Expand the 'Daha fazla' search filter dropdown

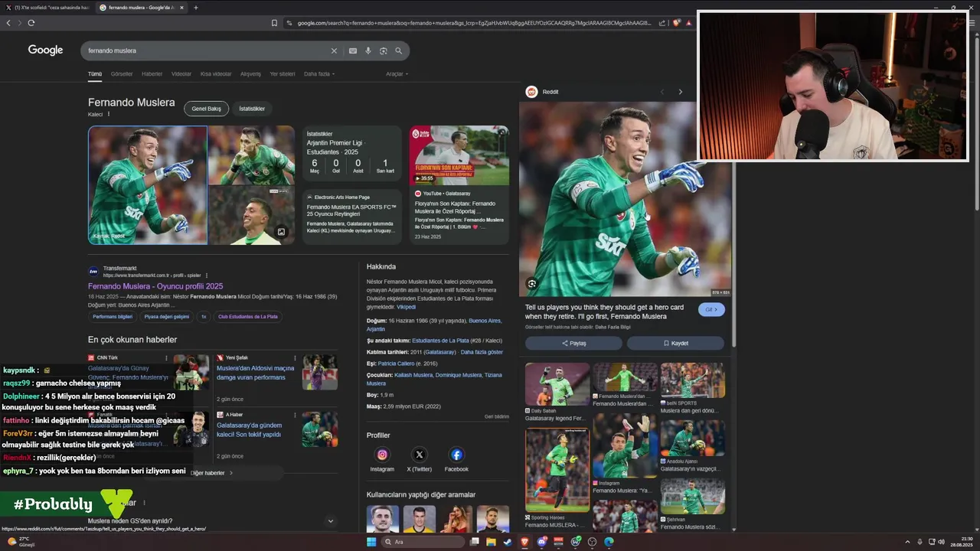coord(319,74)
